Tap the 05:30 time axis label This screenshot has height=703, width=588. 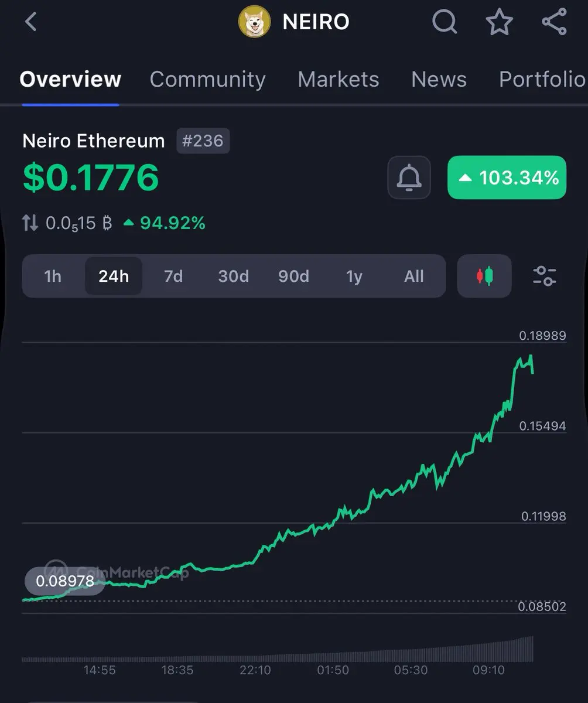click(411, 670)
